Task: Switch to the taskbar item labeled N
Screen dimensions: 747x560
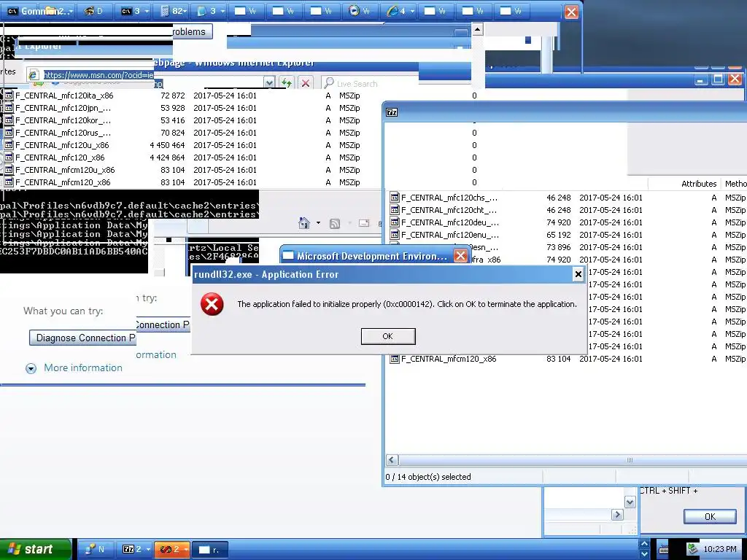Action: click(x=96, y=549)
